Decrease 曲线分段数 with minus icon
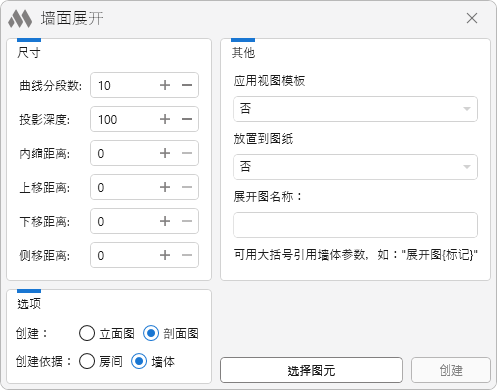Viewport: 497px width, 390px height. 187,85
